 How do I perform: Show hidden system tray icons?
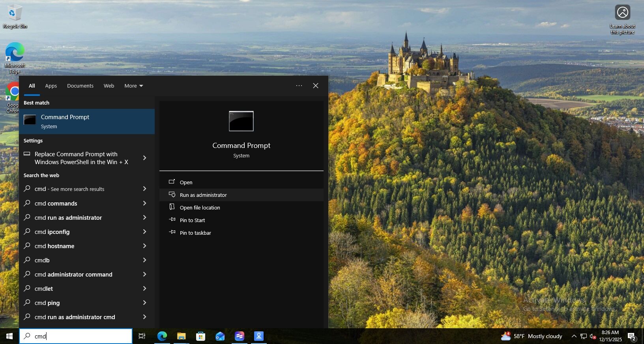click(574, 336)
